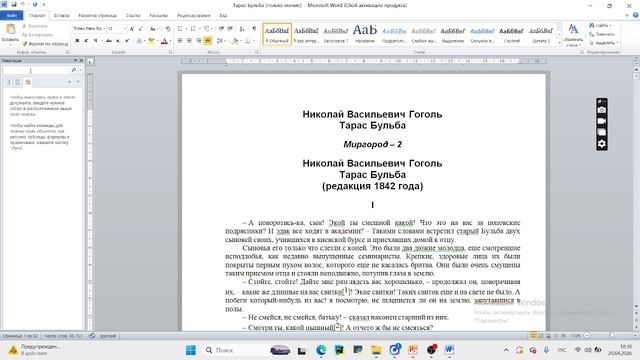640x360 pixels.
Task: Click the zoom slider in status bar
Action: (x=611, y=336)
